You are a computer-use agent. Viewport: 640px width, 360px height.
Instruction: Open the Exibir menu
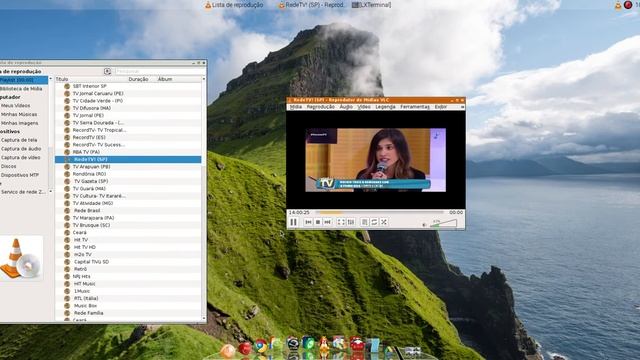pyautogui.click(x=440, y=107)
